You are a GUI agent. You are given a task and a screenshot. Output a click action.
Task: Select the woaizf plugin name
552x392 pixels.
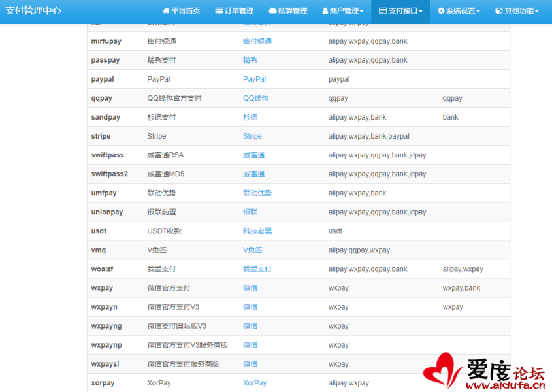click(x=102, y=269)
